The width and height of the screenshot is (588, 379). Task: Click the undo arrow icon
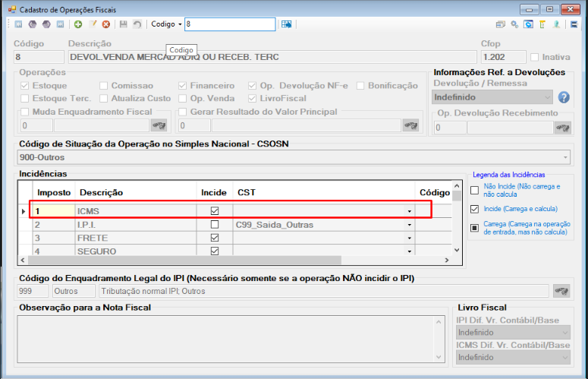click(x=137, y=24)
